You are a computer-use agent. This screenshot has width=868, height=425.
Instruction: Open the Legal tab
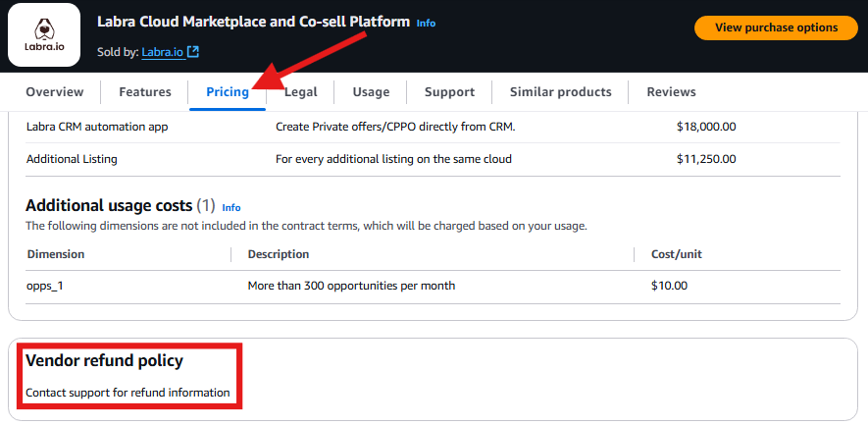pyautogui.click(x=300, y=92)
